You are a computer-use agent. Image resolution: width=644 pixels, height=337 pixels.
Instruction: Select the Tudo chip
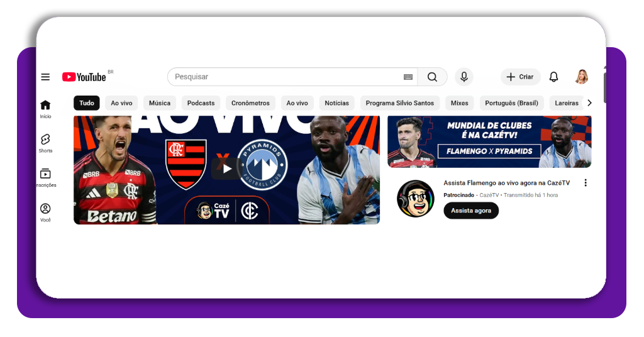(x=87, y=103)
